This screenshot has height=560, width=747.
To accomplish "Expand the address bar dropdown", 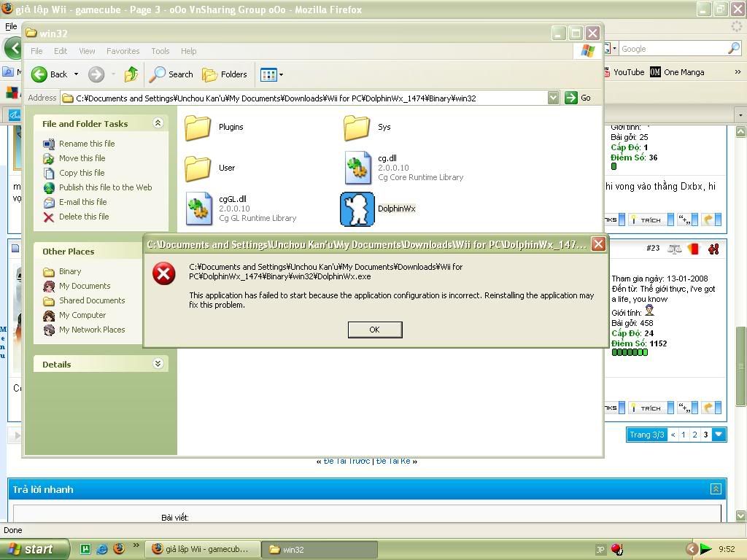I will (553, 98).
